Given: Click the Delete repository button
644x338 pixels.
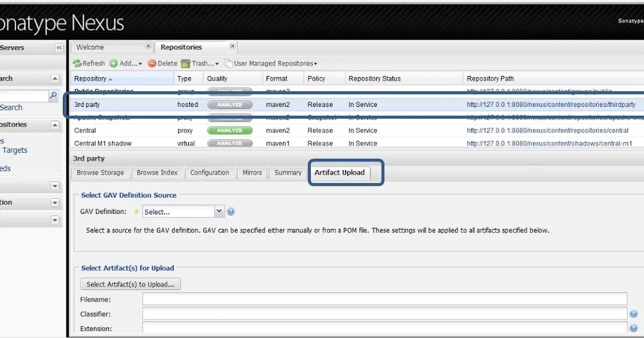Looking at the screenshot, I should 163,63.
